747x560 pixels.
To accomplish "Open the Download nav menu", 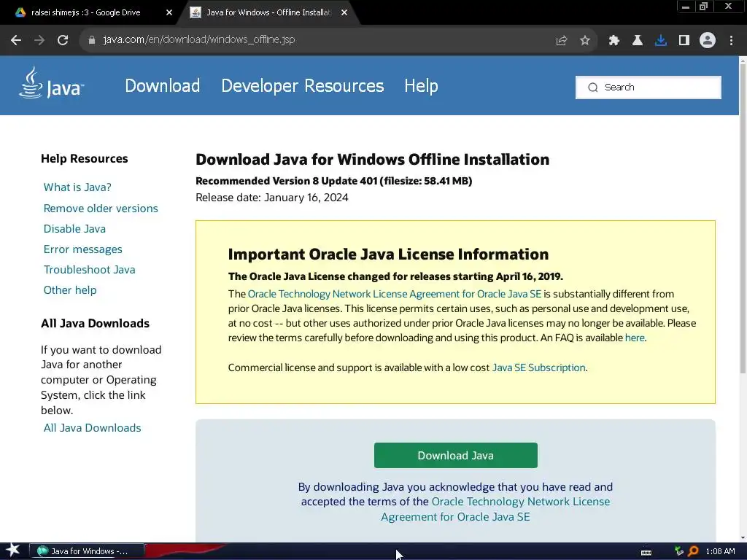I will [x=163, y=86].
